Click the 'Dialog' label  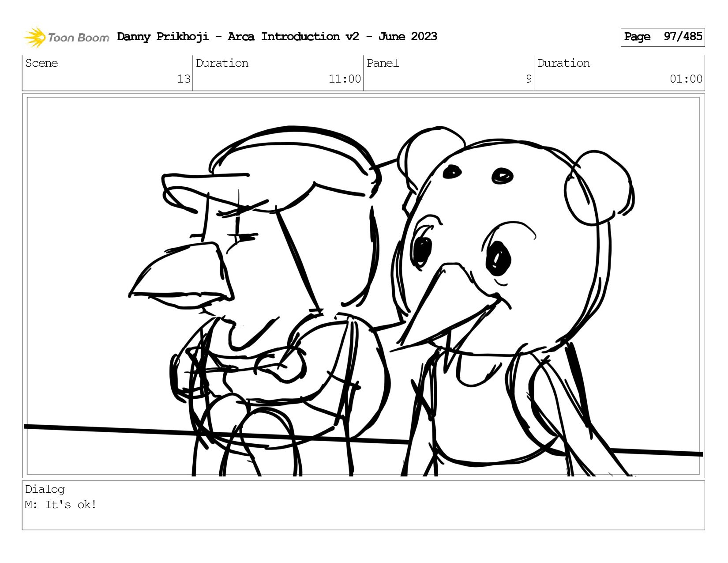pos(45,489)
